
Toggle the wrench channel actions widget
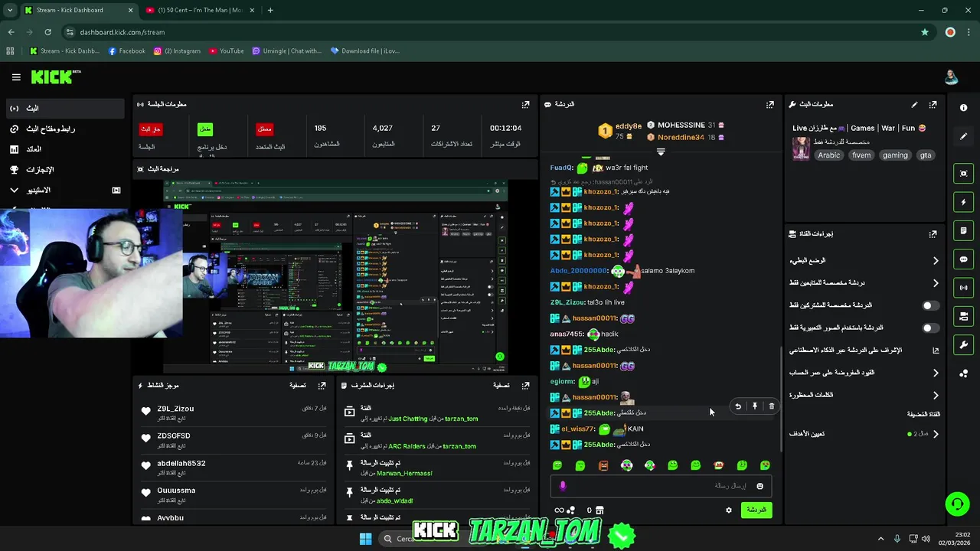[x=964, y=344]
